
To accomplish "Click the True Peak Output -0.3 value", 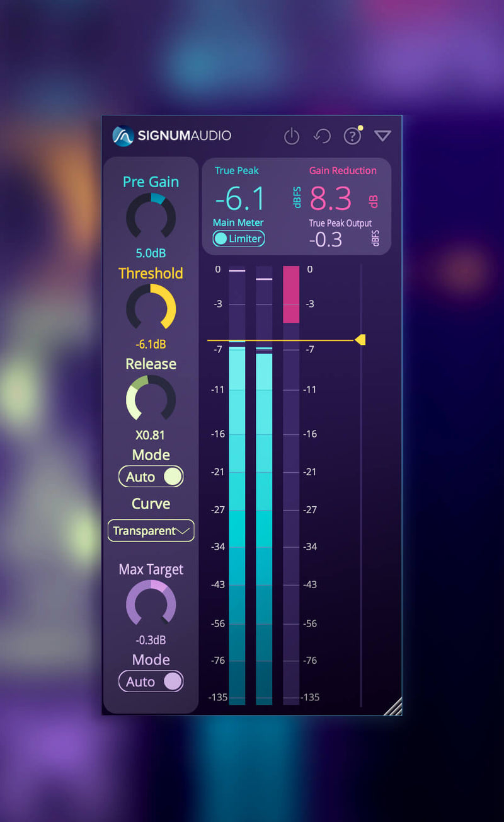I will [326, 240].
